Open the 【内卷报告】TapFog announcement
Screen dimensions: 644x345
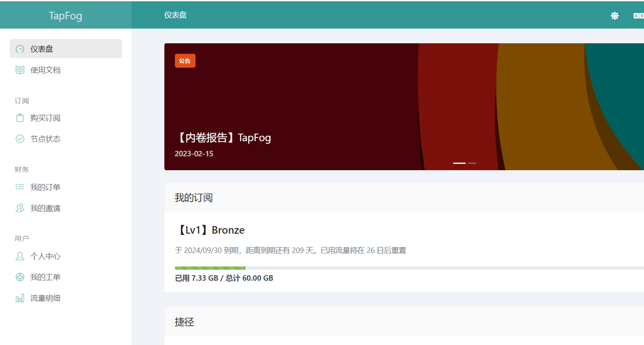(x=223, y=137)
